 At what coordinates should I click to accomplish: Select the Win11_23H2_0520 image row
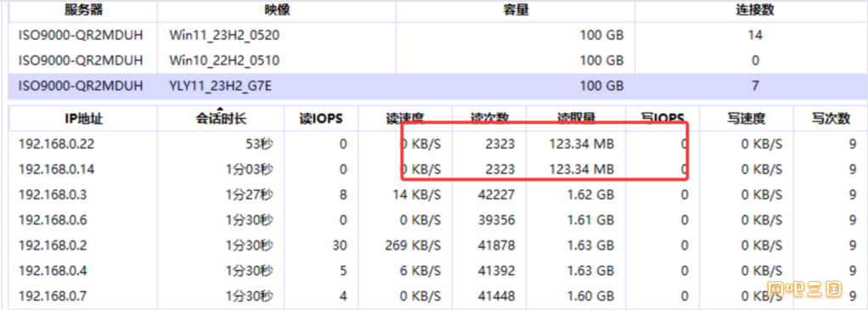click(438, 36)
